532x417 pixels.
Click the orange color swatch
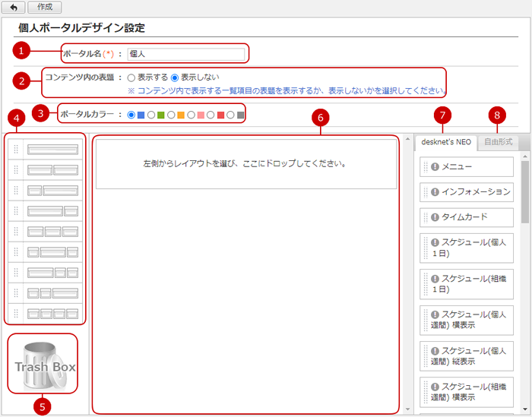tap(181, 115)
